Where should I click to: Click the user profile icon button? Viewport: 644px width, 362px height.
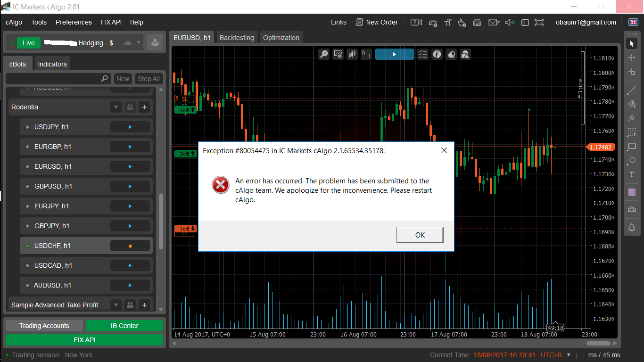click(x=154, y=43)
